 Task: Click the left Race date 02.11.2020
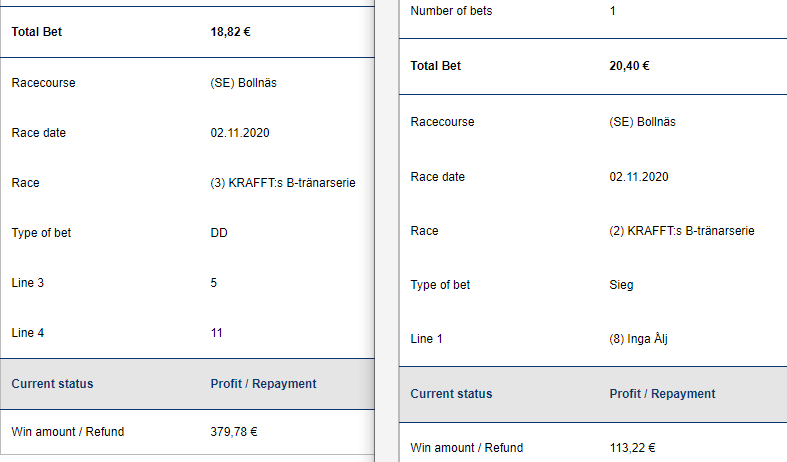pos(240,133)
